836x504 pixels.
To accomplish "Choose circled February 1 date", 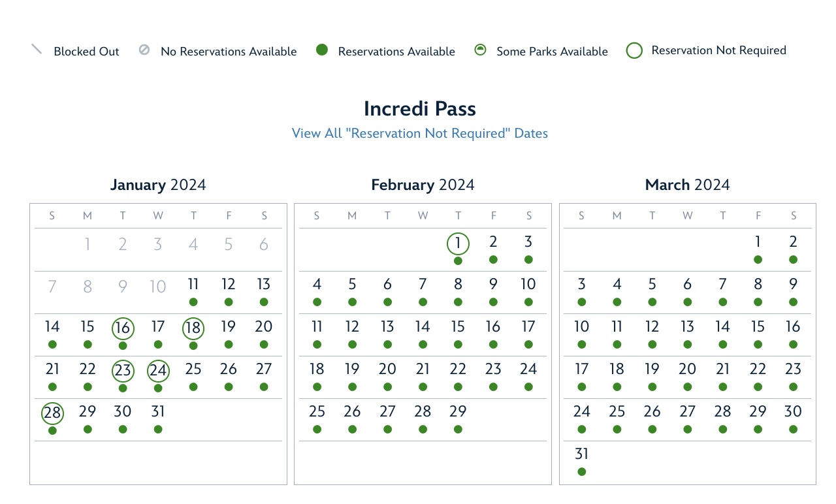I will click(x=458, y=244).
